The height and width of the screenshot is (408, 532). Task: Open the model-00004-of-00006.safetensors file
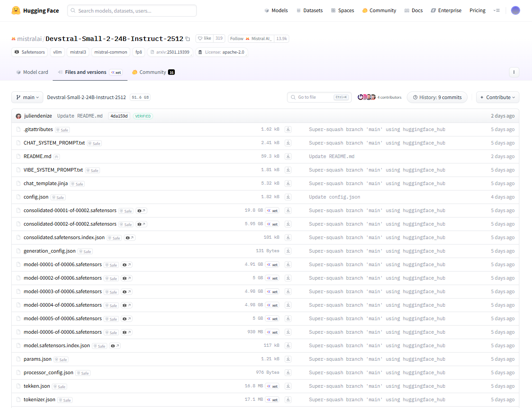point(63,305)
